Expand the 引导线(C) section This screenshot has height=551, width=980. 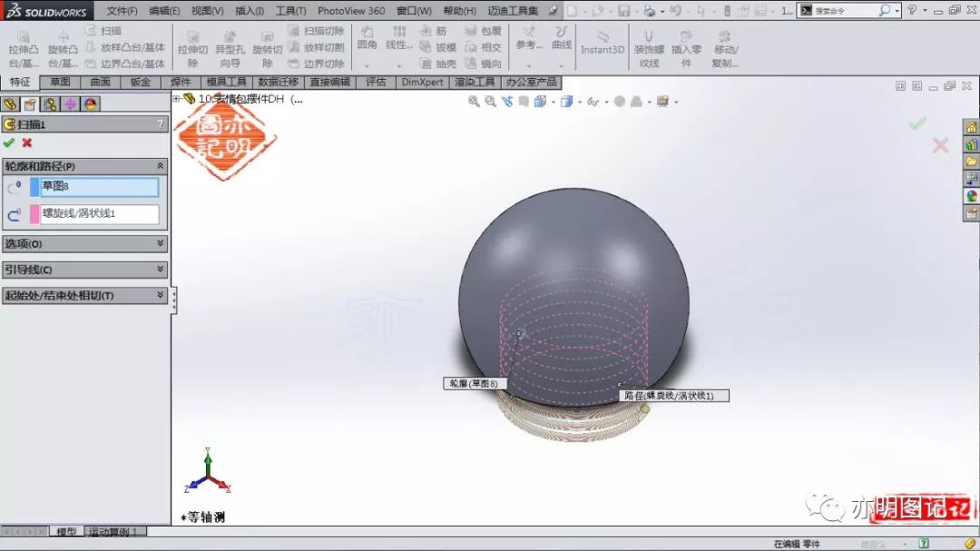tap(160, 269)
